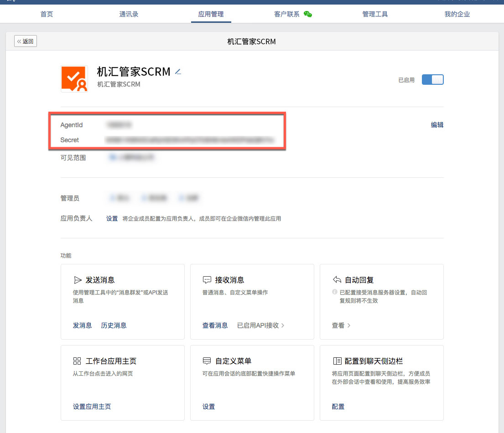The image size is (504, 433).
Task: Click the 自定义菜单 card title
Action: click(234, 361)
